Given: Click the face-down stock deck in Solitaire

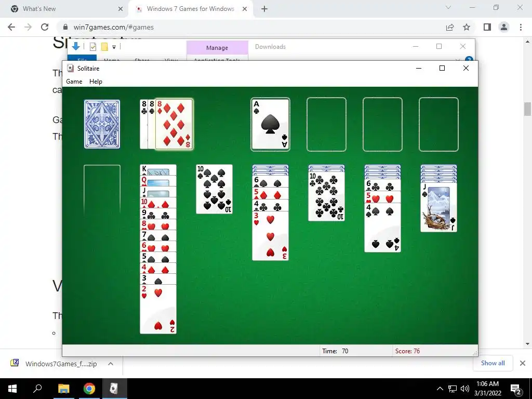Looking at the screenshot, I should pos(102,124).
